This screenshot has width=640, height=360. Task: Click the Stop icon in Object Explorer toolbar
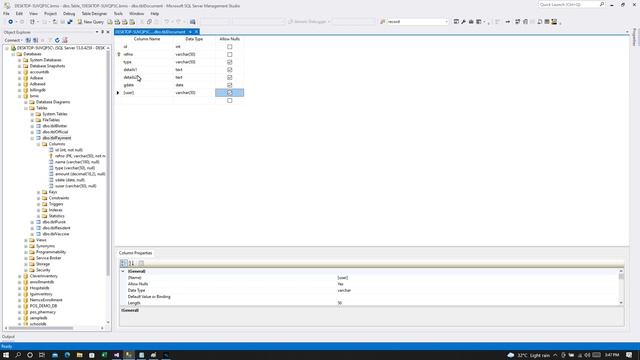coord(42,40)
